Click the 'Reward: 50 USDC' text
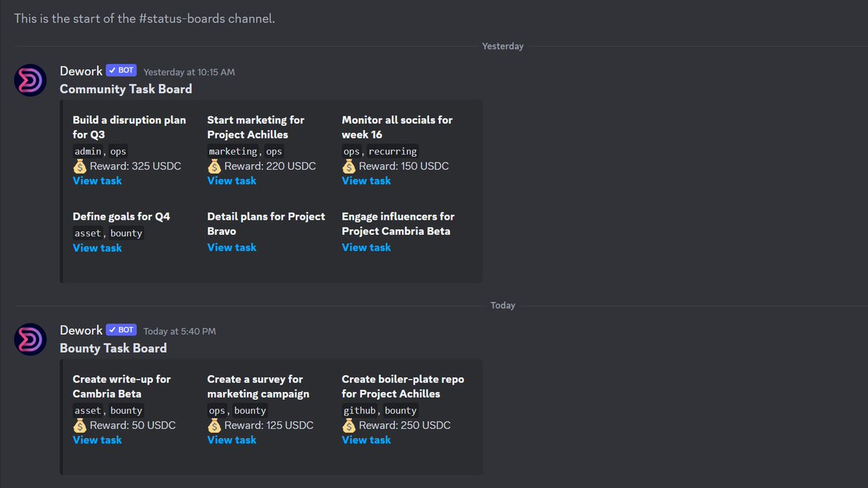868x488 pixels. tap(132, 425)
